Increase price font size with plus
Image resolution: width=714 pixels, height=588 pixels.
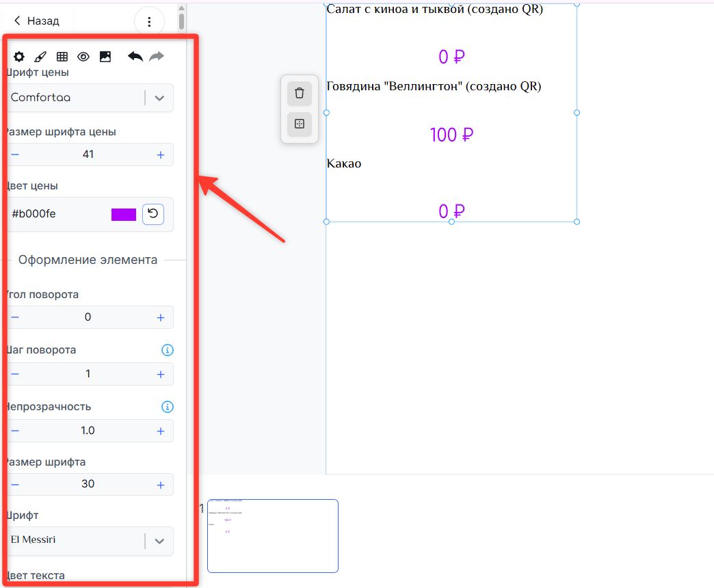pyautogui.click(x=161, y=155)
